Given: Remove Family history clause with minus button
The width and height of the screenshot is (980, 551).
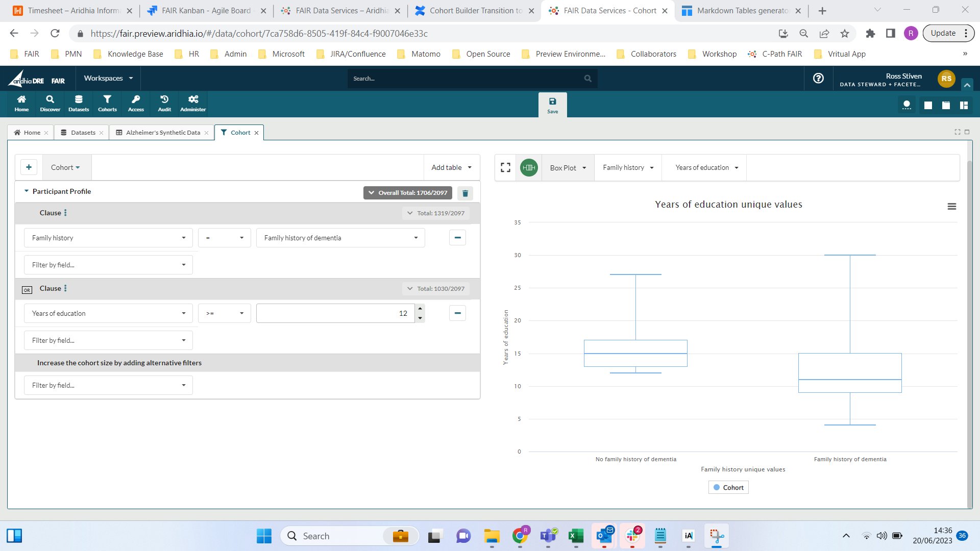Looking at the screenshot, I should [x=457, y=238].
